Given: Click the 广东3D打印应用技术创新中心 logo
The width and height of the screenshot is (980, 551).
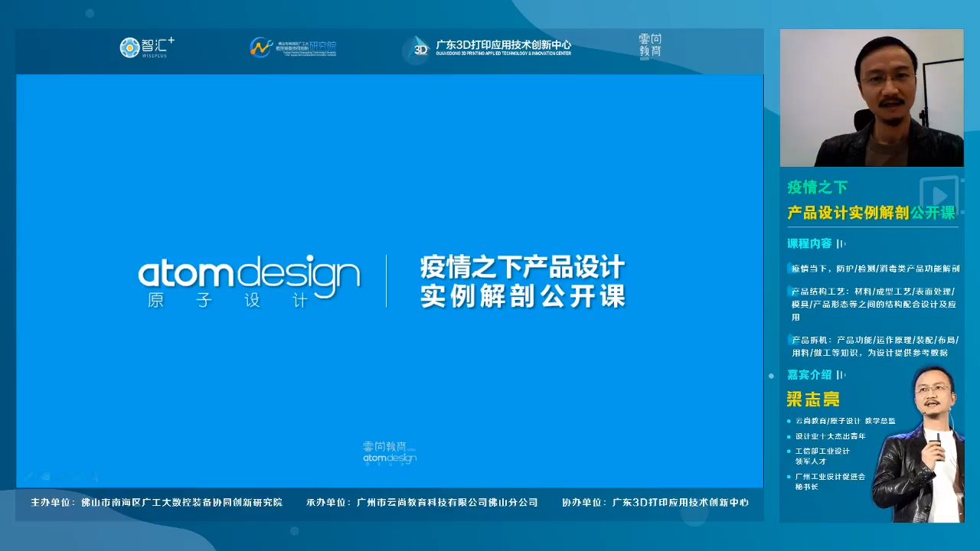Looking at the screenshot, I should coord(487,47).
